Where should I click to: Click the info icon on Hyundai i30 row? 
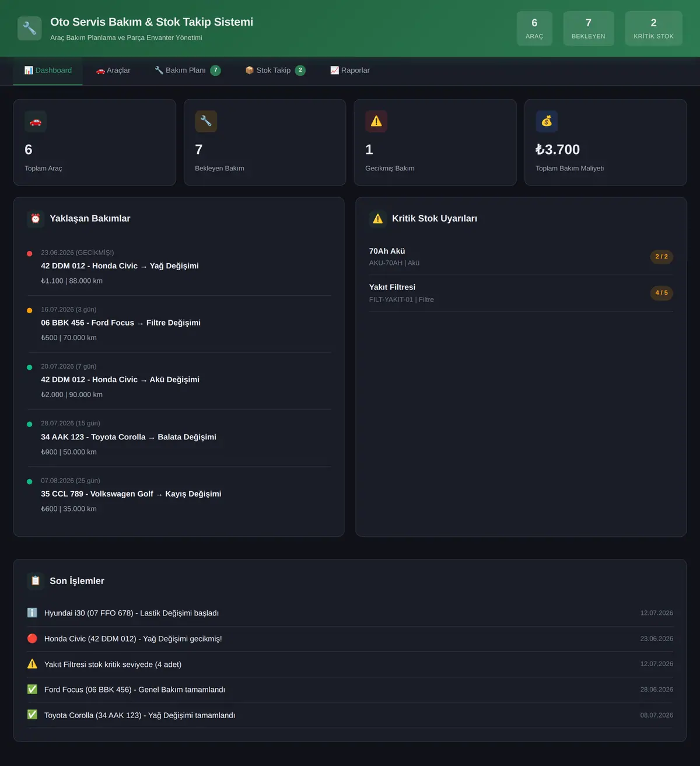coord(32,613)
